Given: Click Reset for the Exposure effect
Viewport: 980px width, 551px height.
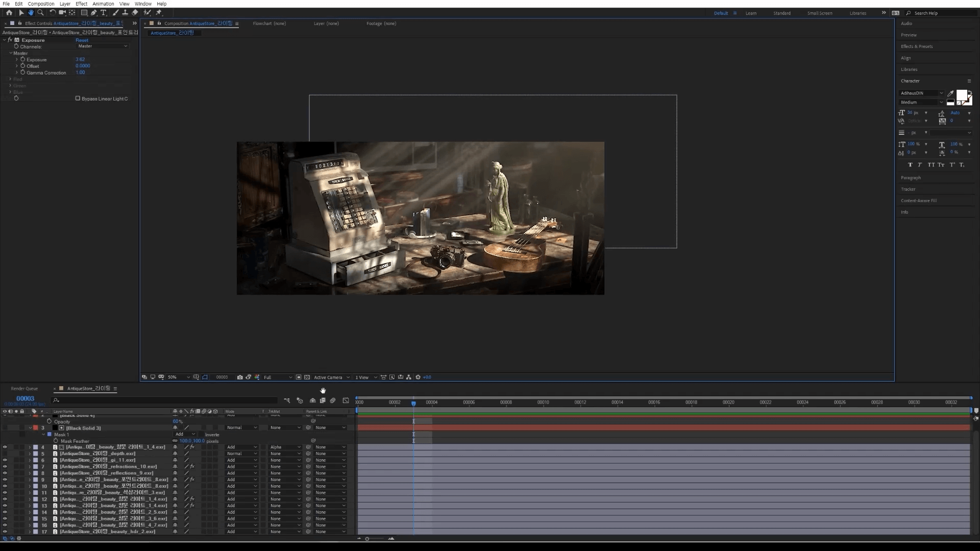Looking at the screenshot, I should (82, 40).
